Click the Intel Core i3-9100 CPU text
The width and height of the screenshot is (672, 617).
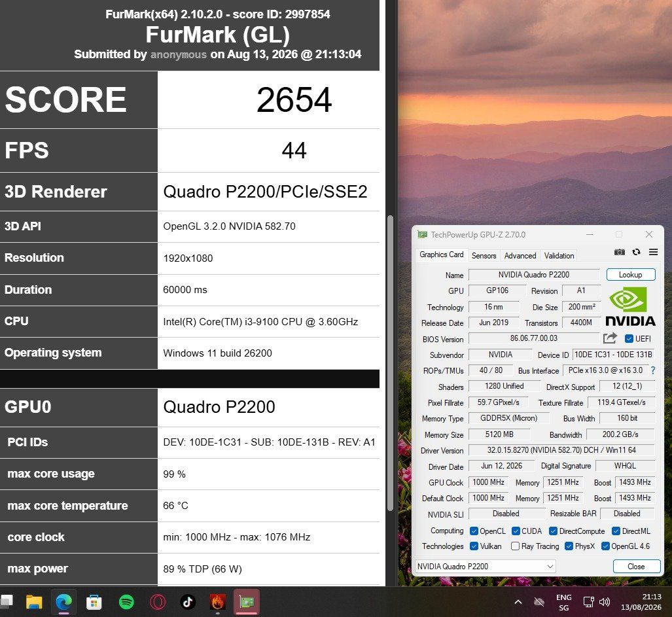tap(260, 321)
